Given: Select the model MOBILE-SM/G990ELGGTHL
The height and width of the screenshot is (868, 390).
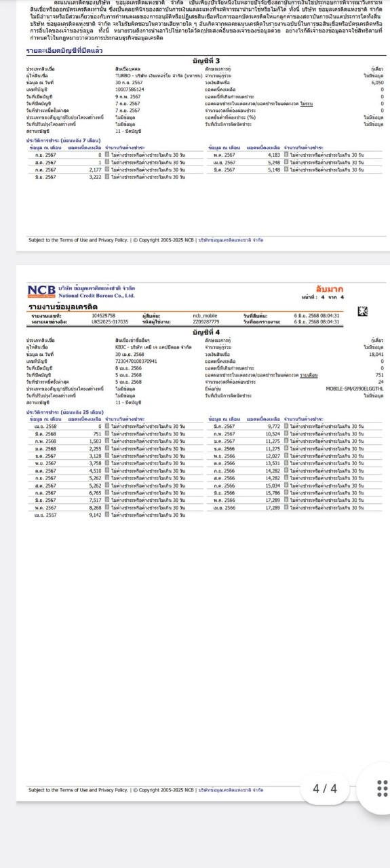Looking at the screenshot, I should (x=354, y=388).
